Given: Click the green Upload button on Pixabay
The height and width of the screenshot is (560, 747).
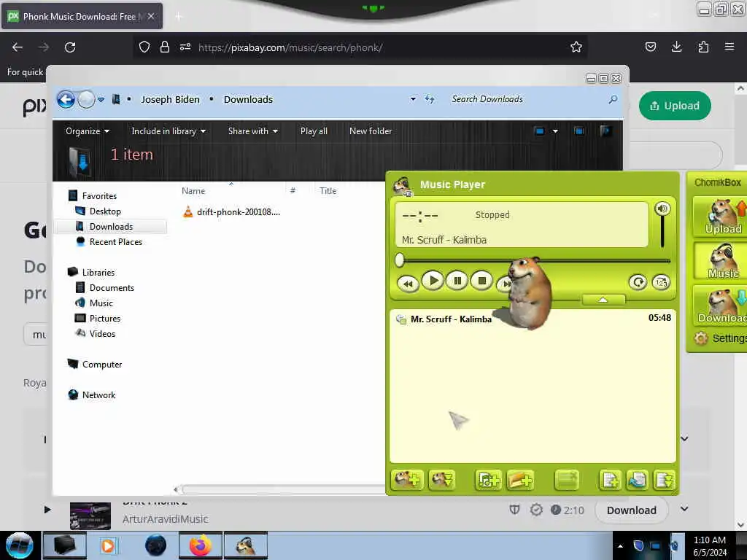Looking at the screenshot, I should (x=675, y=106).
